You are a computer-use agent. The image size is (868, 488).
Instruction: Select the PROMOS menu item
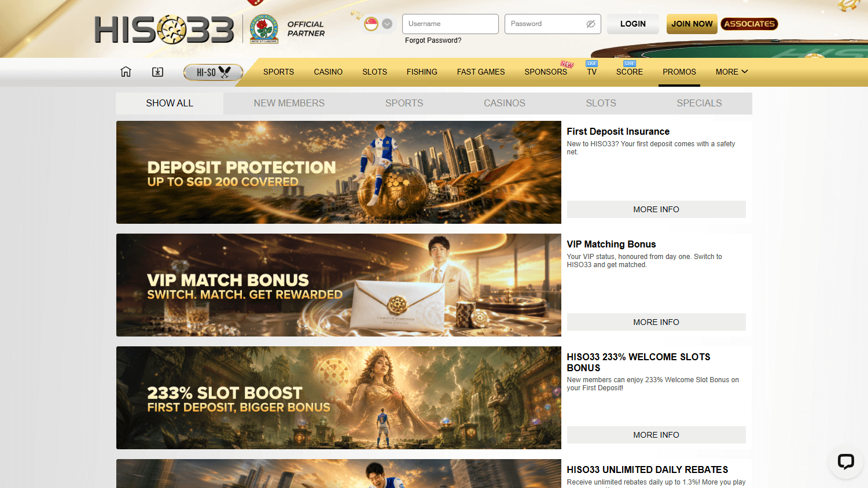click(x=679, y=72)
